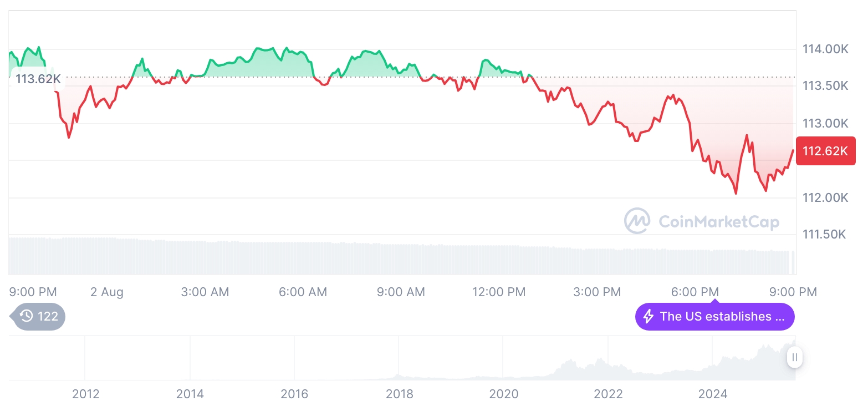
Task: Select 2012 in the overview timeline
Action: (85, 394)
